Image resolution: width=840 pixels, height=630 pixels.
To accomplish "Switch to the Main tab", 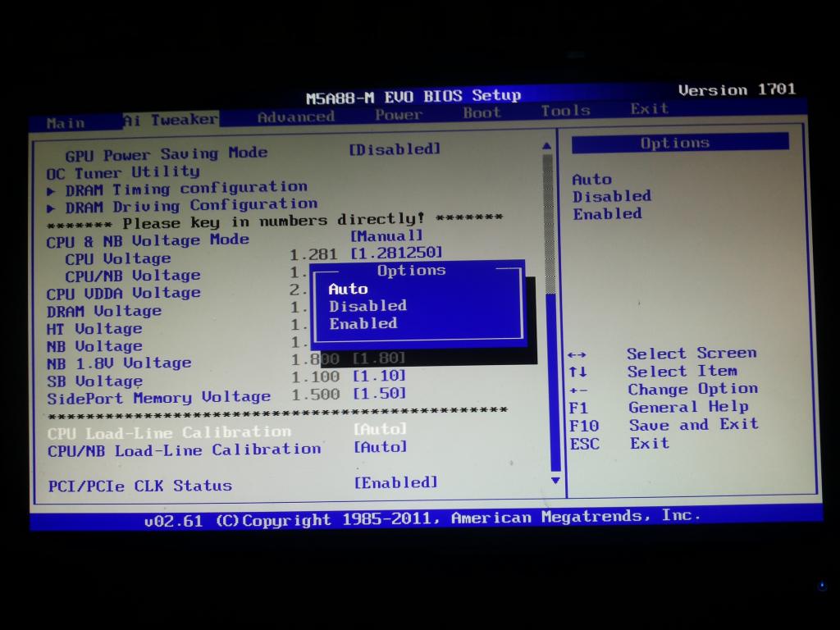I will click(66, 123).
